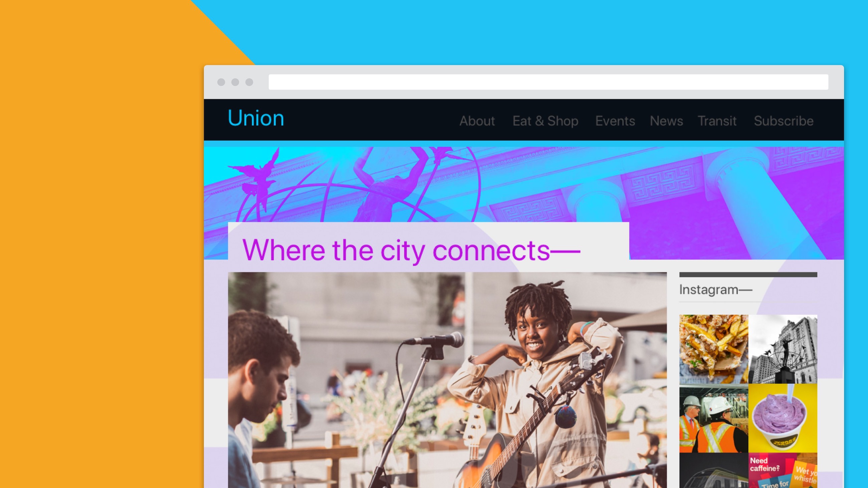Click the Union logo

click(256, 118)
